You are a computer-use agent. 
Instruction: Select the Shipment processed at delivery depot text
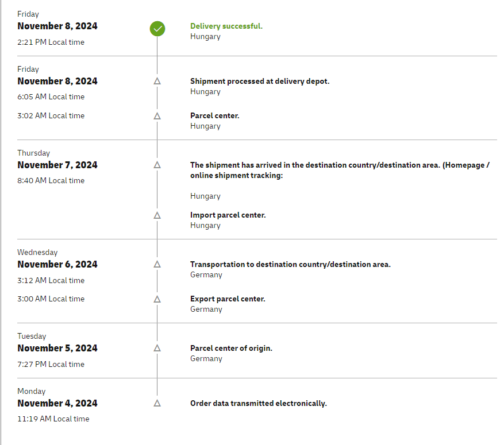[260, 81]
